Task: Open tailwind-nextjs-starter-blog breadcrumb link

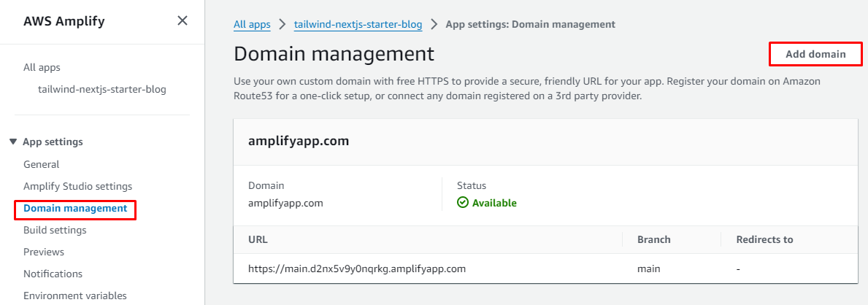Action: (x=358, y=24)
